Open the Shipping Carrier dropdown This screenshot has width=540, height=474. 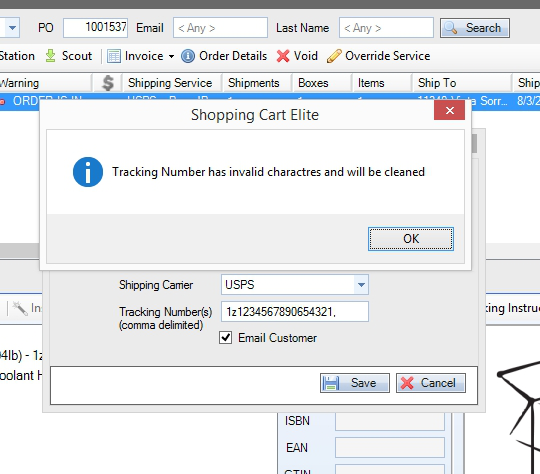[361, 285]
